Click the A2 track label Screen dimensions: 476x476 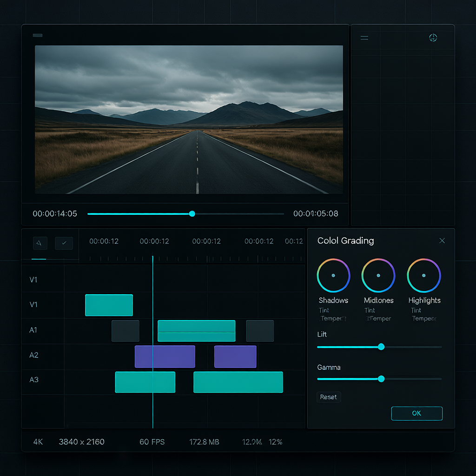33,355
